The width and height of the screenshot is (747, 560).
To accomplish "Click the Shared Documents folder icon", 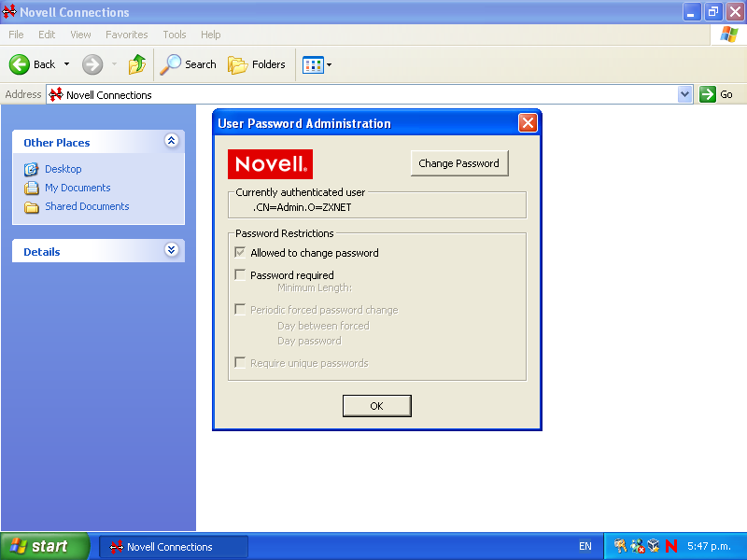I will [32, 207].
